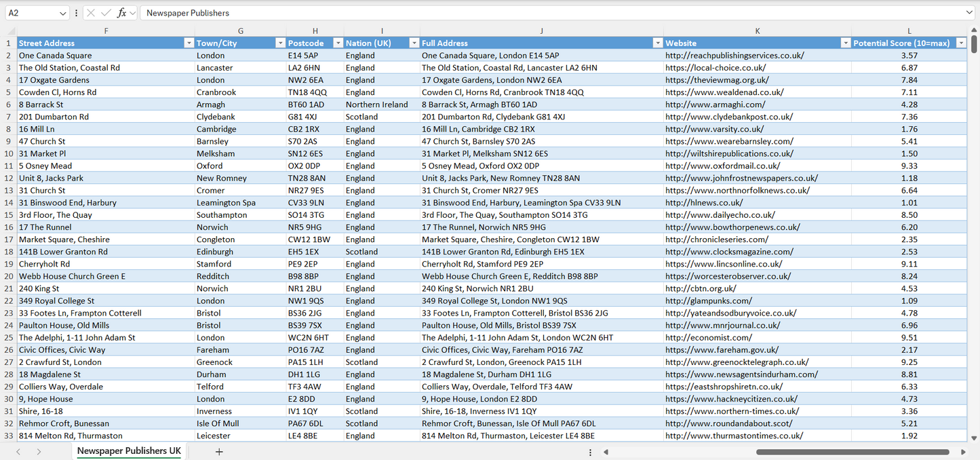Open the Insert Function fx icon

[x=122, y=13]
